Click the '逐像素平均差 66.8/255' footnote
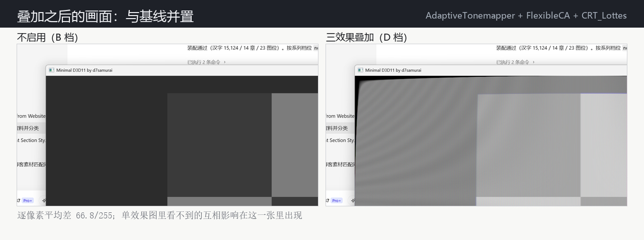Image resolution: width=644 pixels, height=240 pixels. [66, 215]
